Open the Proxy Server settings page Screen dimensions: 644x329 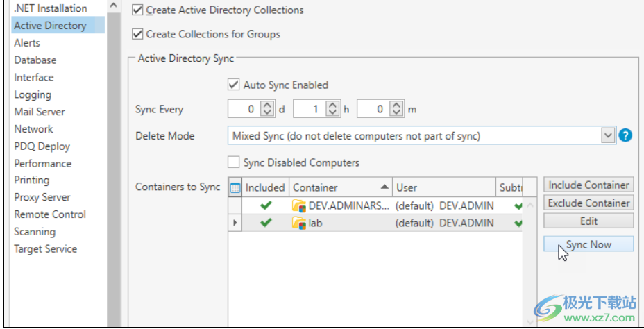pyautogui.click(x=42, y=197)
